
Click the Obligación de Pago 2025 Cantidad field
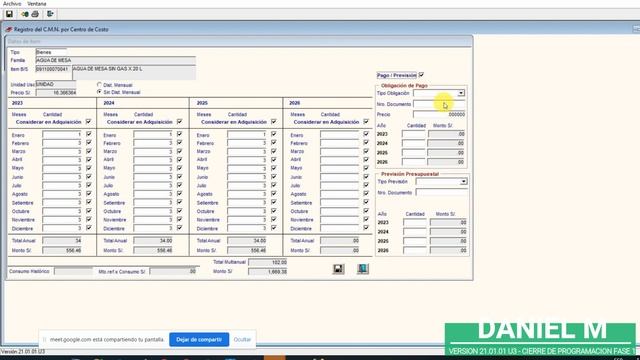(x=413, y=153)
